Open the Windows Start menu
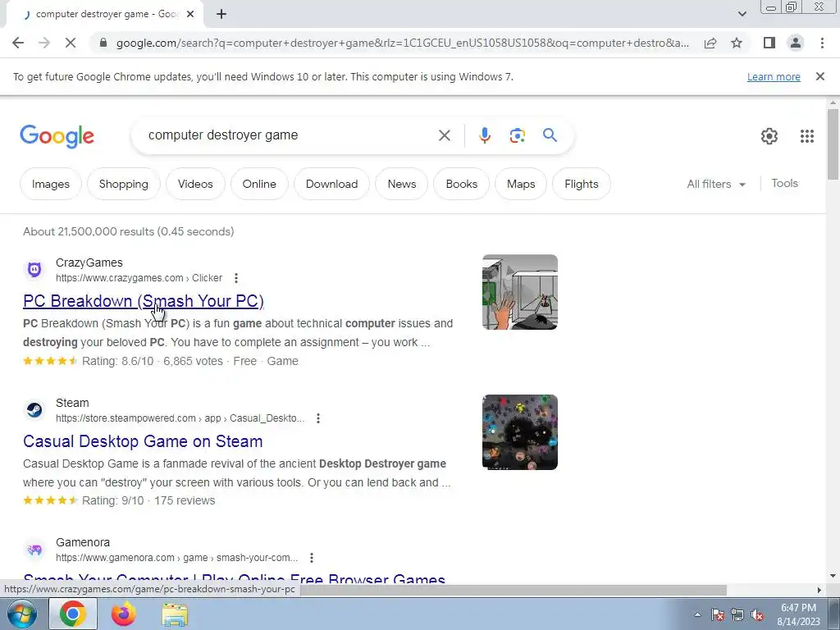 click(22, 614)
